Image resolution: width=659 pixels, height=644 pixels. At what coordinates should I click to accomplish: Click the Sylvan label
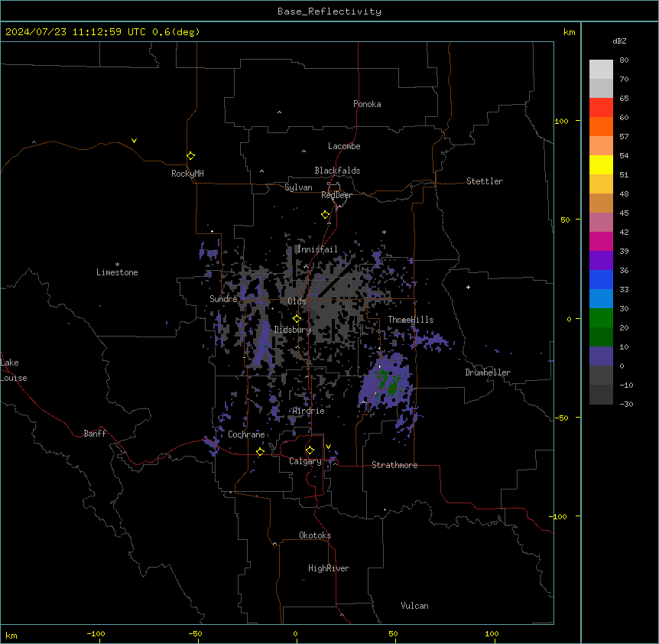298,187
